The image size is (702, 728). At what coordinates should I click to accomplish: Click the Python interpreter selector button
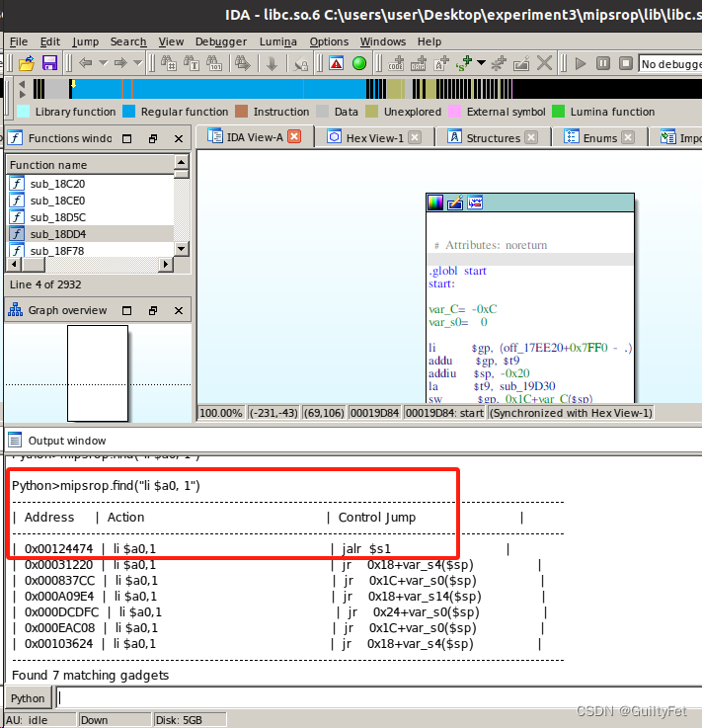(28, 698)
